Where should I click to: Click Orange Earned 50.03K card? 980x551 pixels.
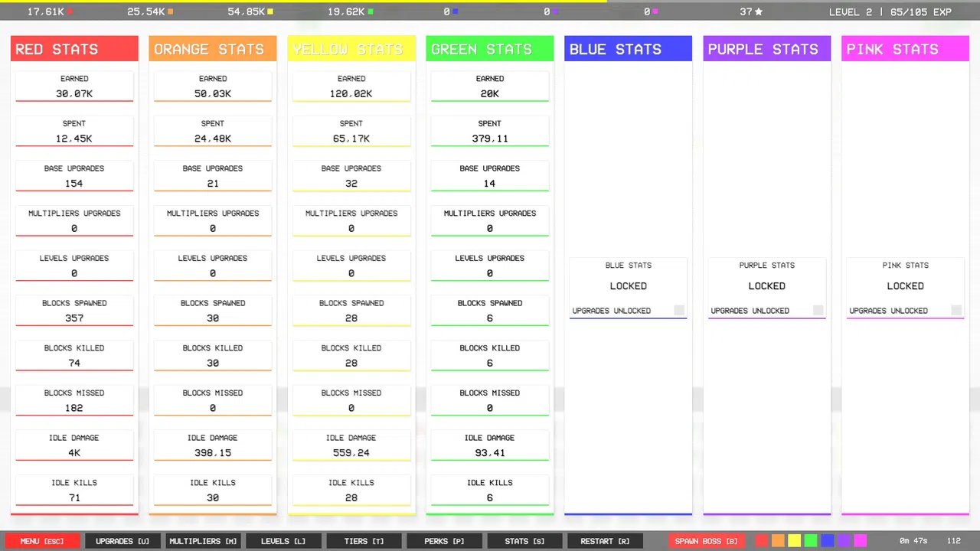tap(213, 86)
